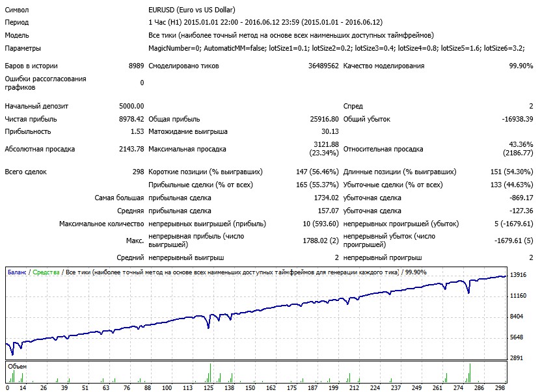540x392 pixels.
Task: Click largest profit trade value 1734.02
Action: tap(327, 198)
